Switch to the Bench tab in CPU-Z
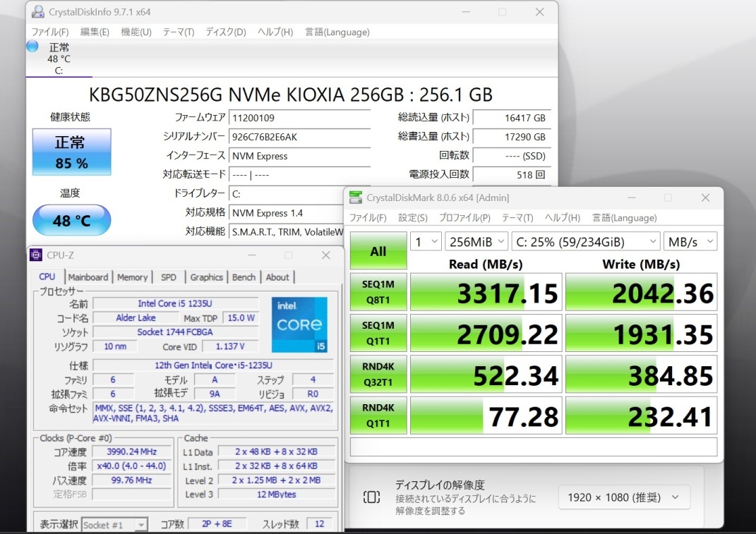 tap(244, 277)
